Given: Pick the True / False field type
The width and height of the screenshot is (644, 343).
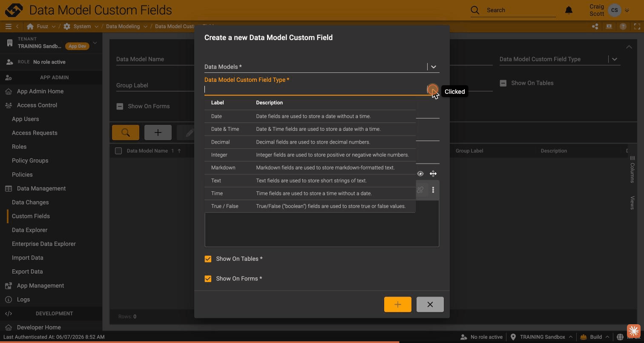Looking at the screenshot, I should 310,206.
